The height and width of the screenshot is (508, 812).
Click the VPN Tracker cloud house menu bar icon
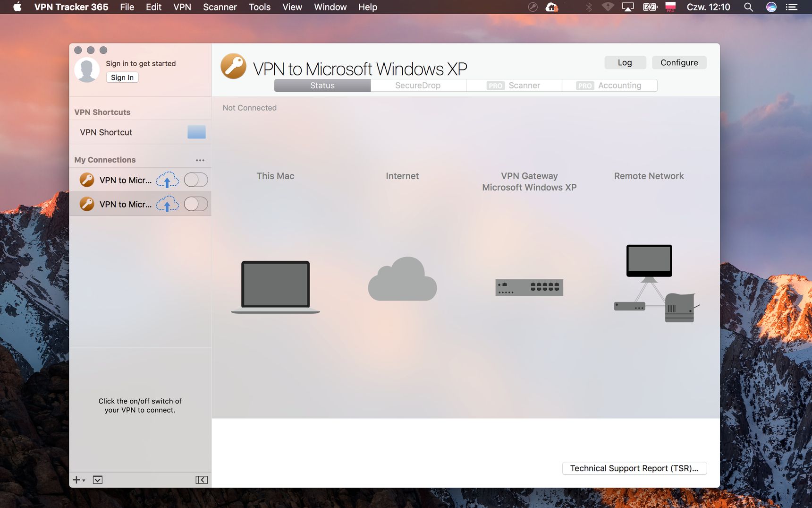coord(552,7)
